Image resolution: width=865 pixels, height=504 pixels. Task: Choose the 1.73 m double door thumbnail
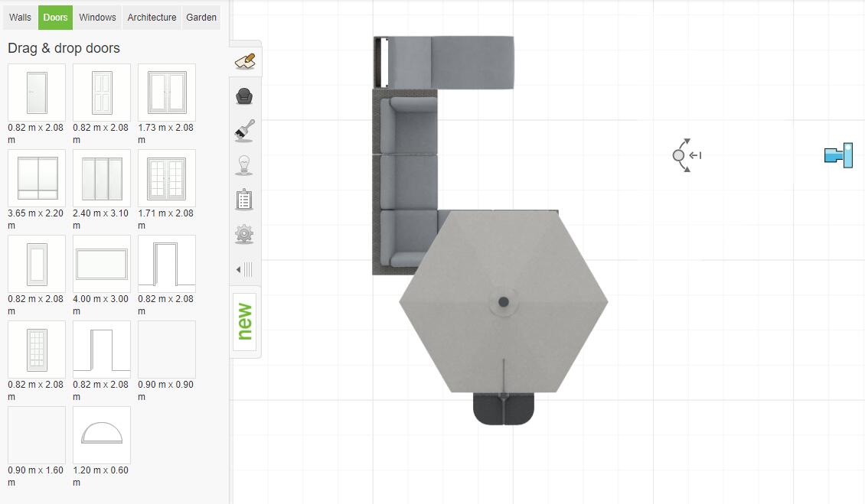[x=167, y=93]
